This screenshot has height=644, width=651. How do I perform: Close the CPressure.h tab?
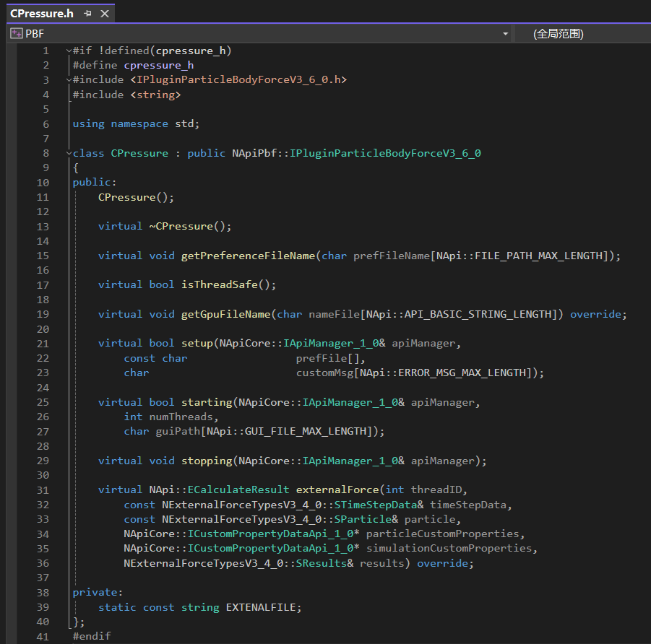click(105, 14)
